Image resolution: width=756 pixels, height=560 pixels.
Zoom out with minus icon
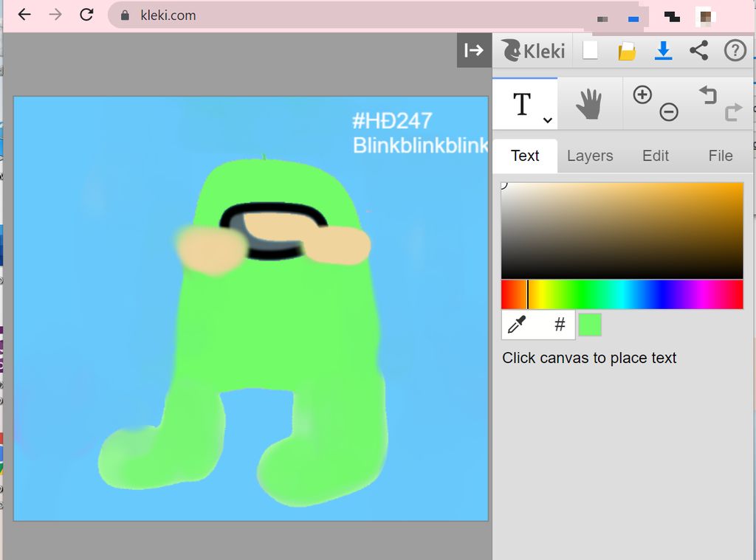coord(669,112)
